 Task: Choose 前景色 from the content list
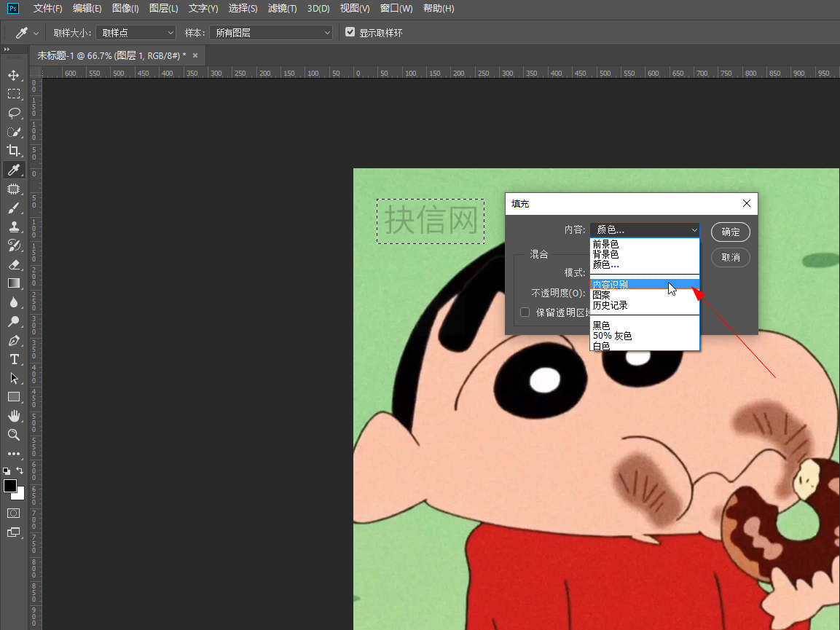point(645,244)
